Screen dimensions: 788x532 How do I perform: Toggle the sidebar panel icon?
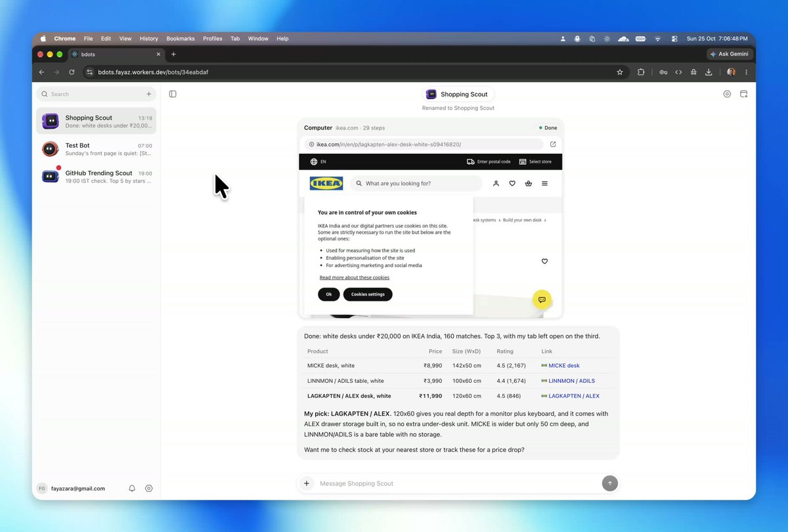(173, 94)
